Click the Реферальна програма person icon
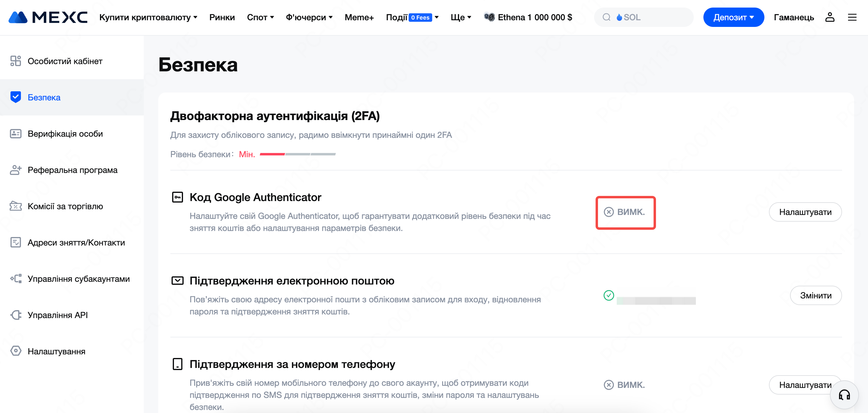 pyautogui.click(x=15, y=170)
